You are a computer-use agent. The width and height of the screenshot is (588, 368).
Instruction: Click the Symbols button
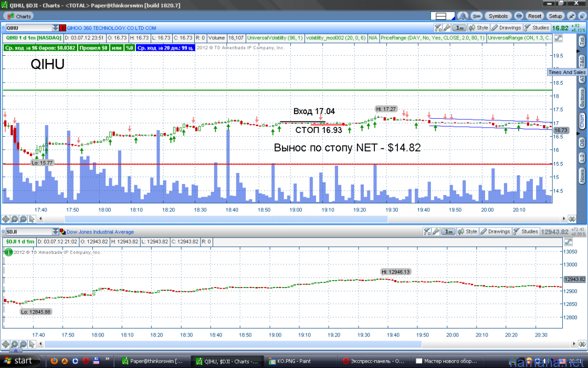[x=498, y=16]
